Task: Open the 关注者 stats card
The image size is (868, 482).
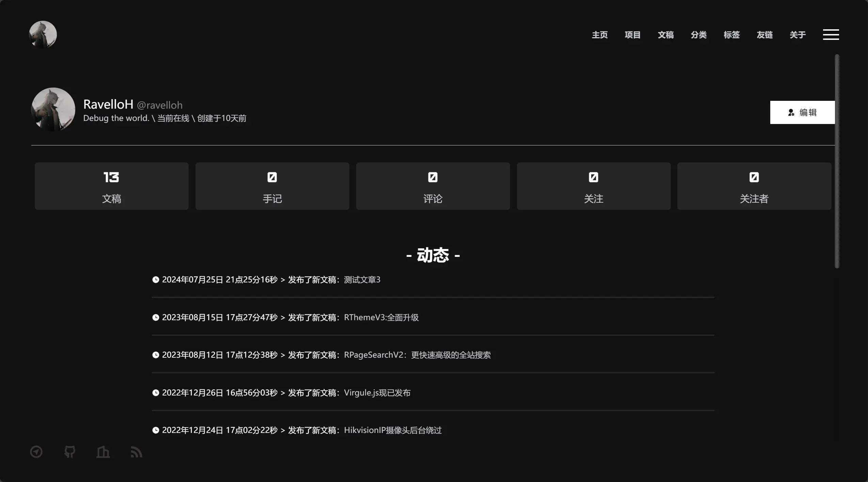Action: (x=754, y=186)
